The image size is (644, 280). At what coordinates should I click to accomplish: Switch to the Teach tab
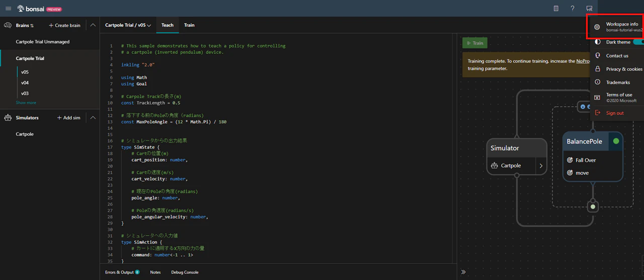coord(168,25)
